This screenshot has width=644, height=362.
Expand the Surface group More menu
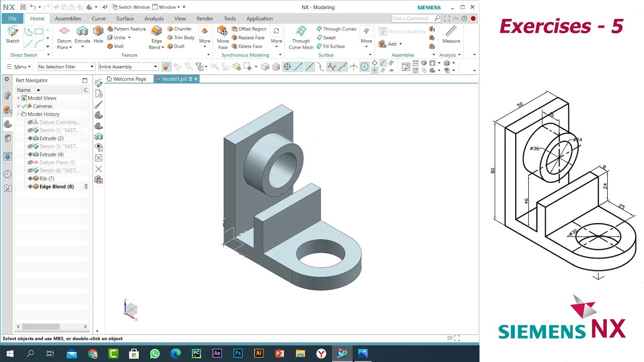tap(366, 37)
